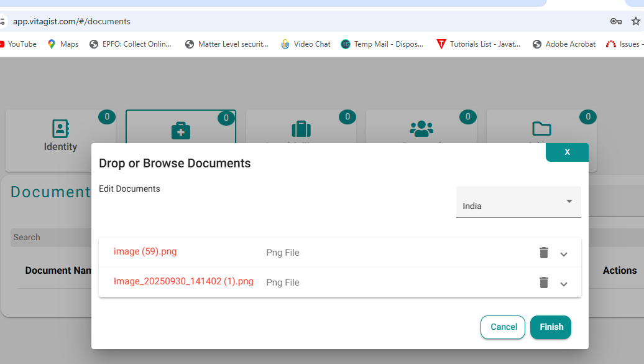Click the Search documents field
The height and width of the screenshot is (364, 644).
click(x=50, y=237)
